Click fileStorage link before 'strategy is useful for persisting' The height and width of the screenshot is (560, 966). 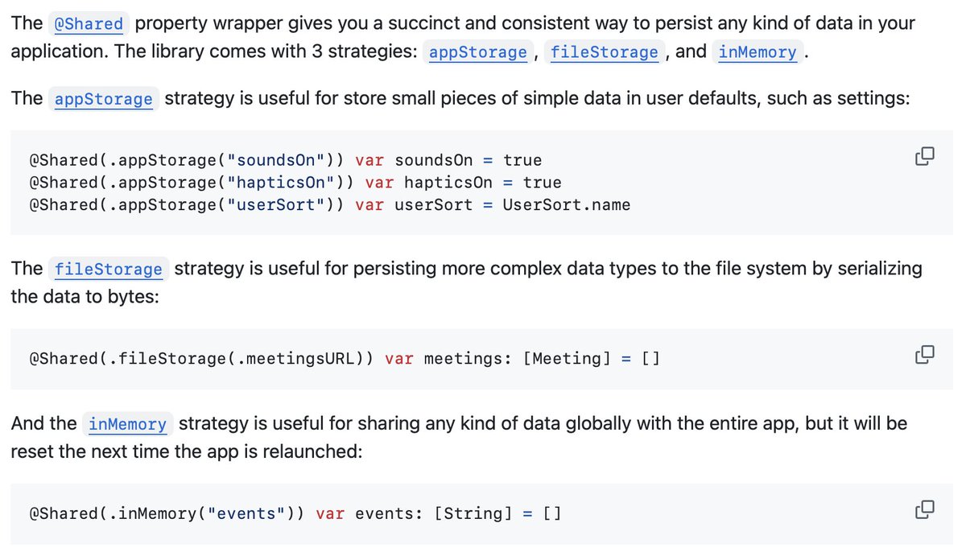click(x=109, y=270)
